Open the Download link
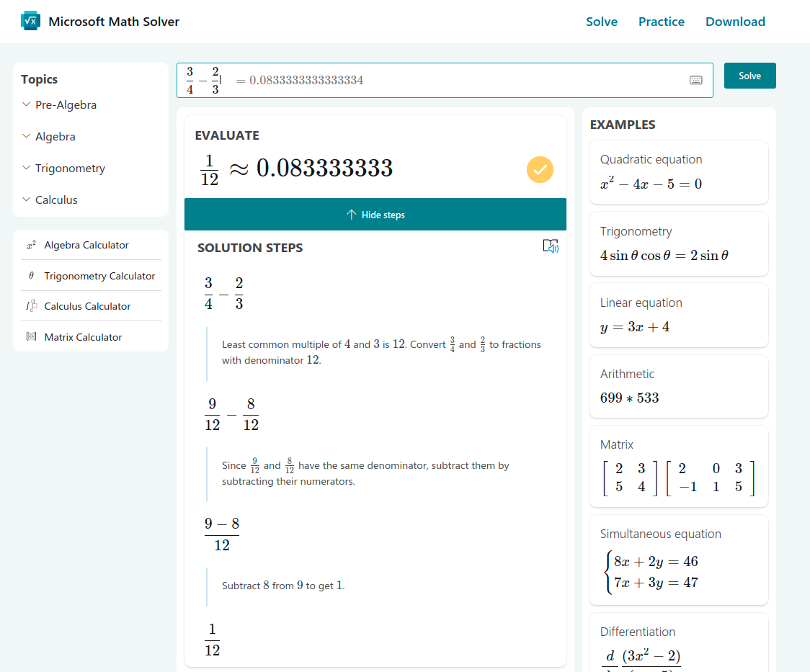 point(735,22)
